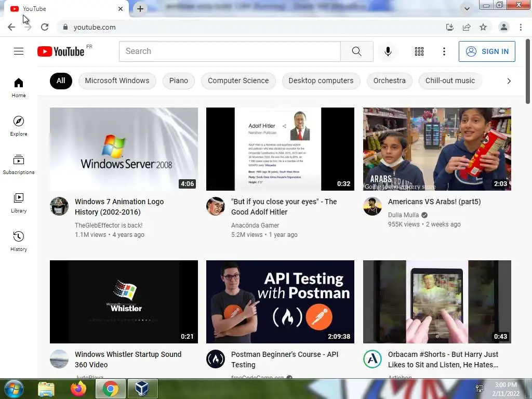Open Chrome profile avatar icon
The width and height of the screenshot is (532, 399).
coord(504,27)
